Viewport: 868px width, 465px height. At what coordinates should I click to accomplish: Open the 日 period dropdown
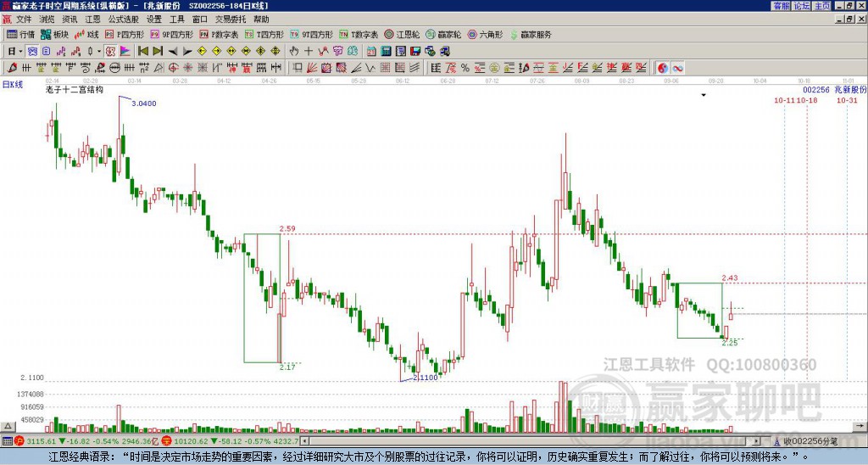click(x=15, y=51)
